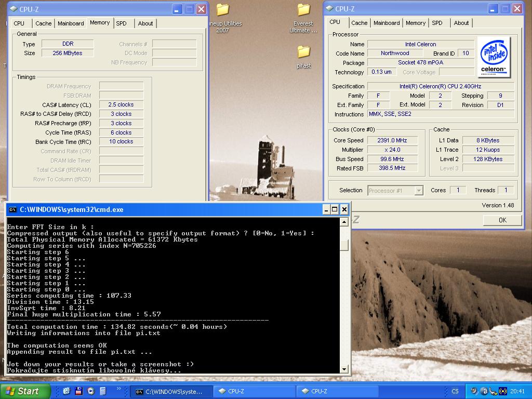Open Mainboard tab in left CPU-Z window

71,23
